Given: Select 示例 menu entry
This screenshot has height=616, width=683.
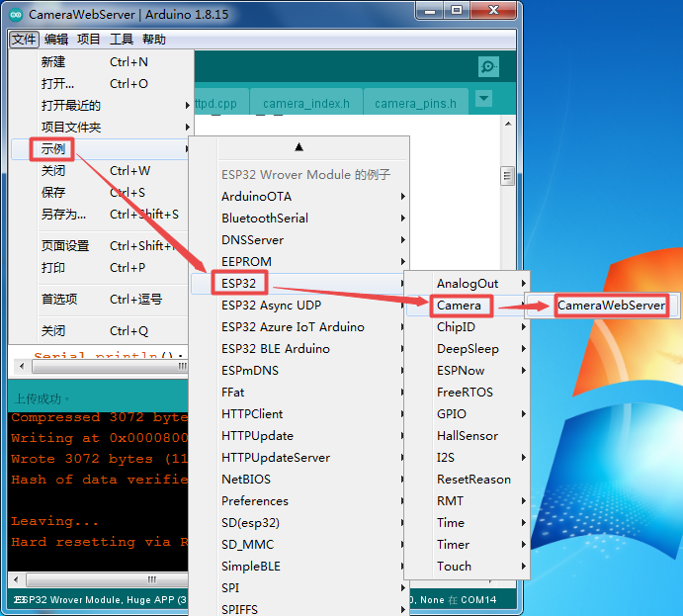Looking at the screenshot, I should point(101,149).
